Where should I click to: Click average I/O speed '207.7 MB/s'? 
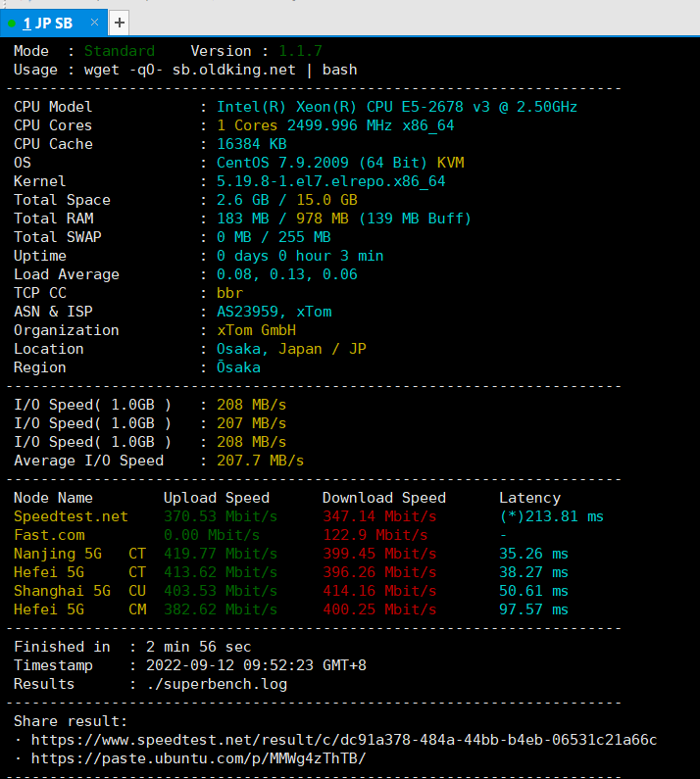click(x=260, y=461)
